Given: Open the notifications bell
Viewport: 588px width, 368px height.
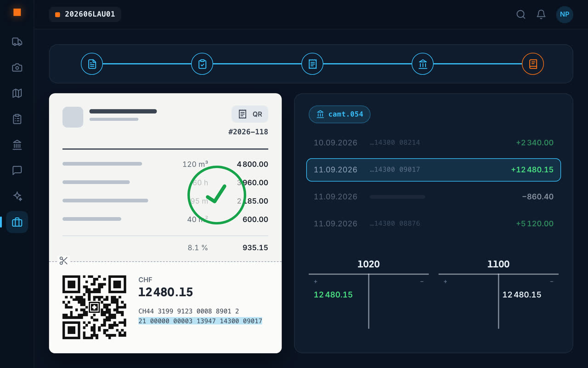Looking at the screenshot, I should [x=541, y=14].
